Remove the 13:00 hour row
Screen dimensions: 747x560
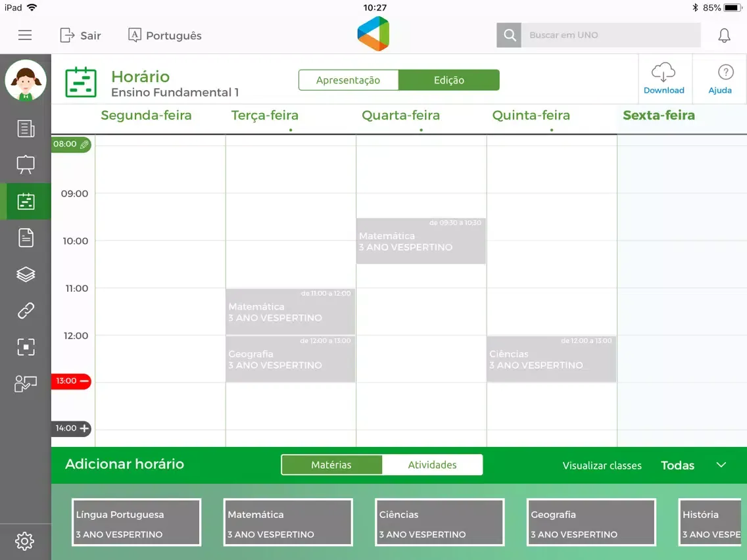71,381
